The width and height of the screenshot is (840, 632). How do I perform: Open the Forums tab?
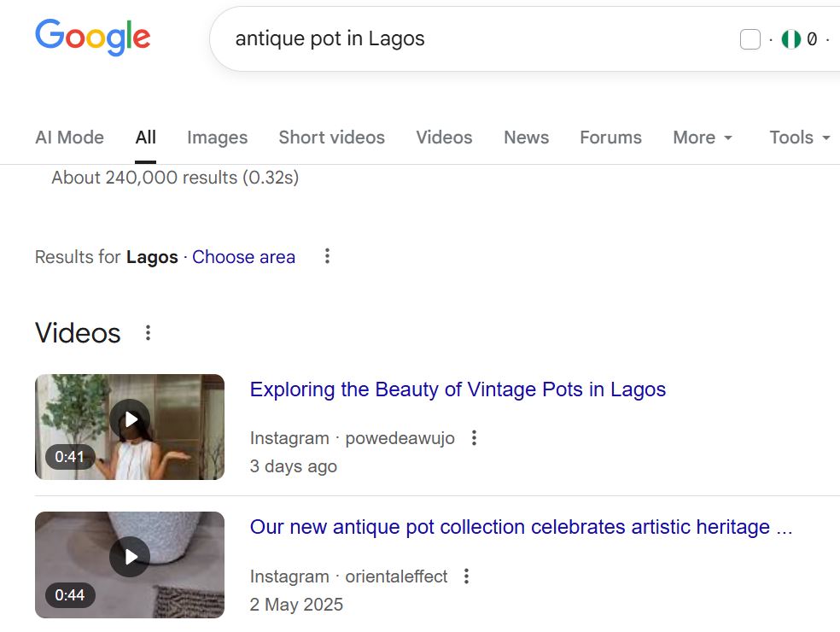click(610, 138)
